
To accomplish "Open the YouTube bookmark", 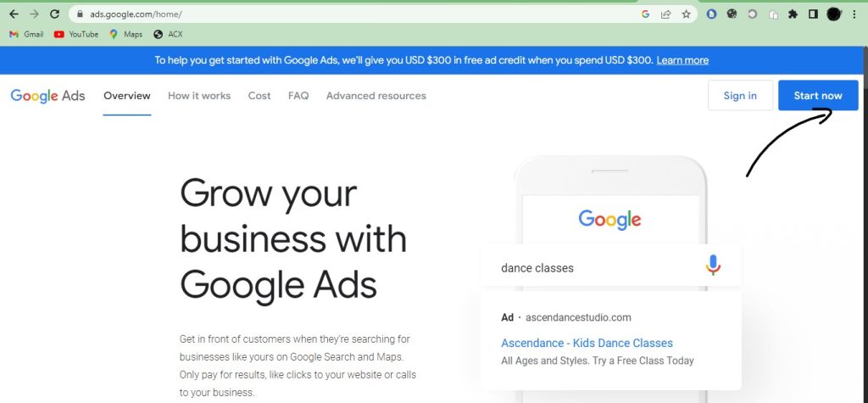I will (x=75, y=35).
